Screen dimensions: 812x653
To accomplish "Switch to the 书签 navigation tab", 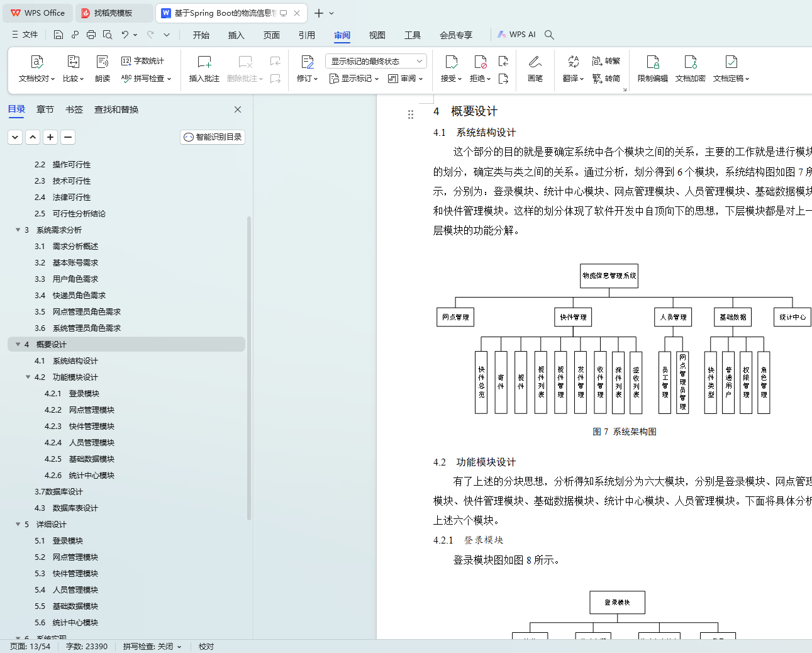I will click(x=74, y=109).
